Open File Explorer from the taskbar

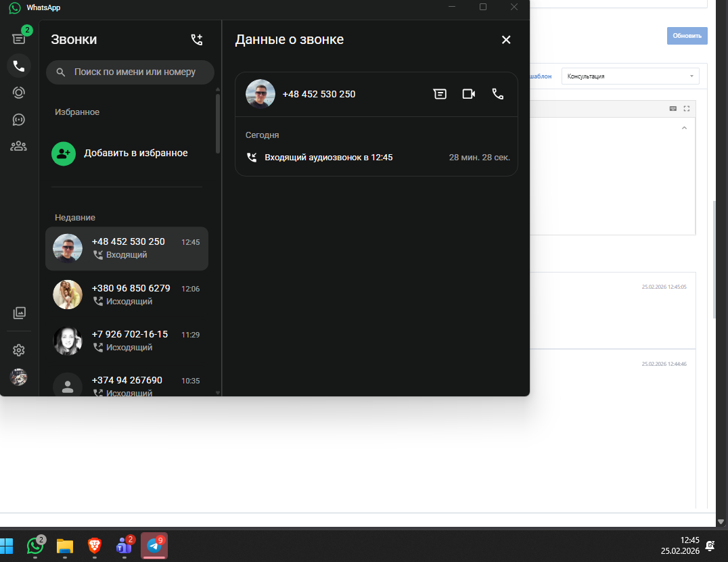[65, 546]
